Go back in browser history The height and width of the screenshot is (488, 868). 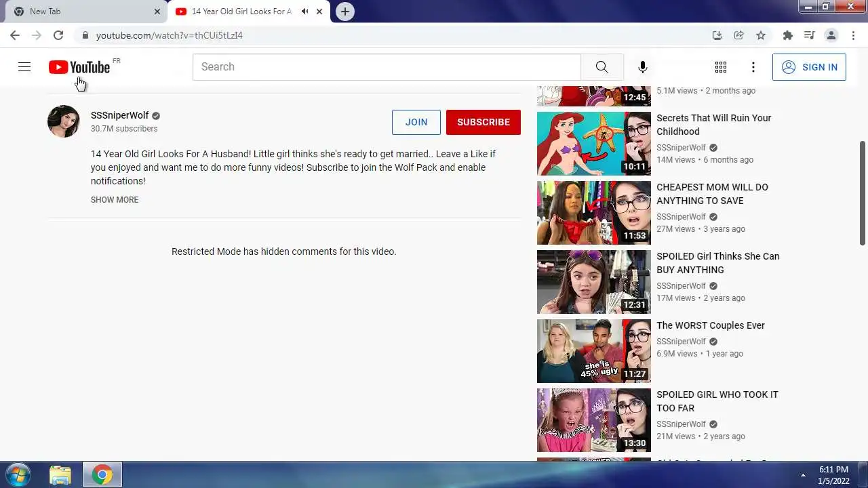pos(15,35)
